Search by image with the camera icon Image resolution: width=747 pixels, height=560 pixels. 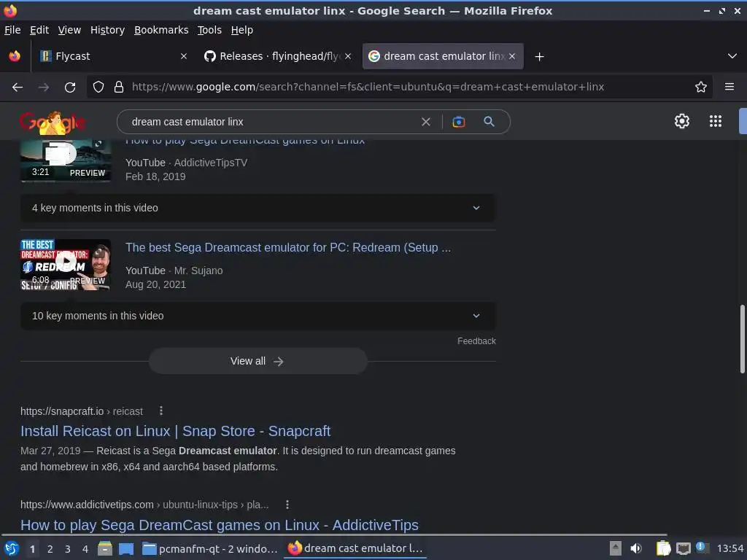458,122
